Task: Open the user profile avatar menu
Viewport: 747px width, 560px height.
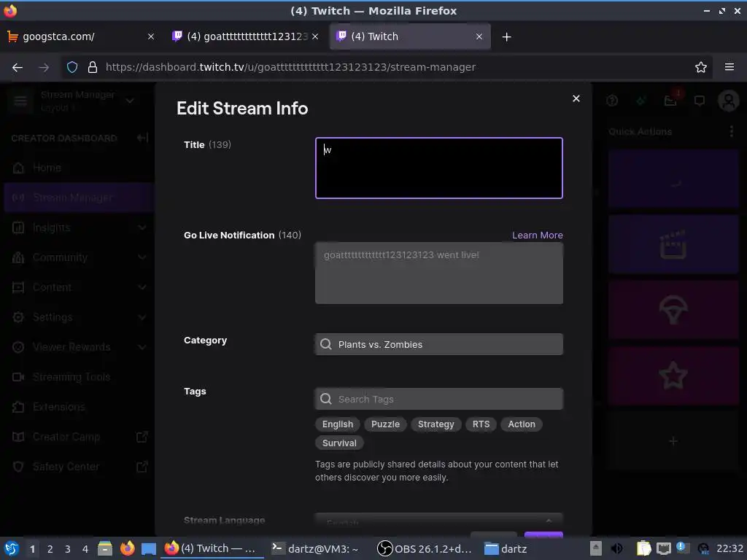Action: (729, 101)
